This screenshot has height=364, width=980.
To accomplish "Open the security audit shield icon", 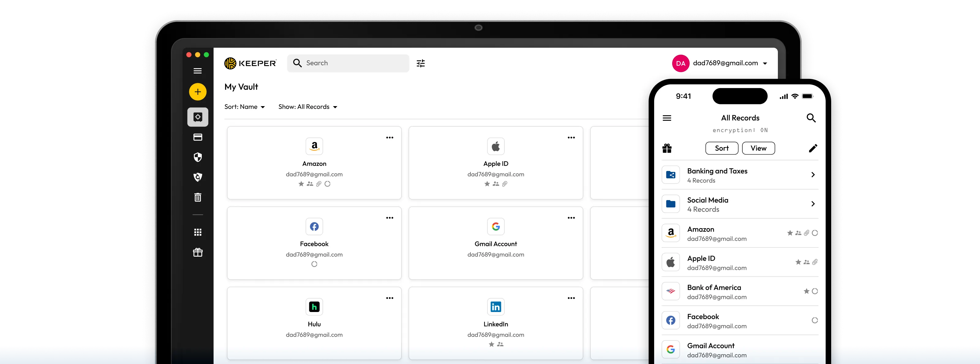I will coord(198,157).
